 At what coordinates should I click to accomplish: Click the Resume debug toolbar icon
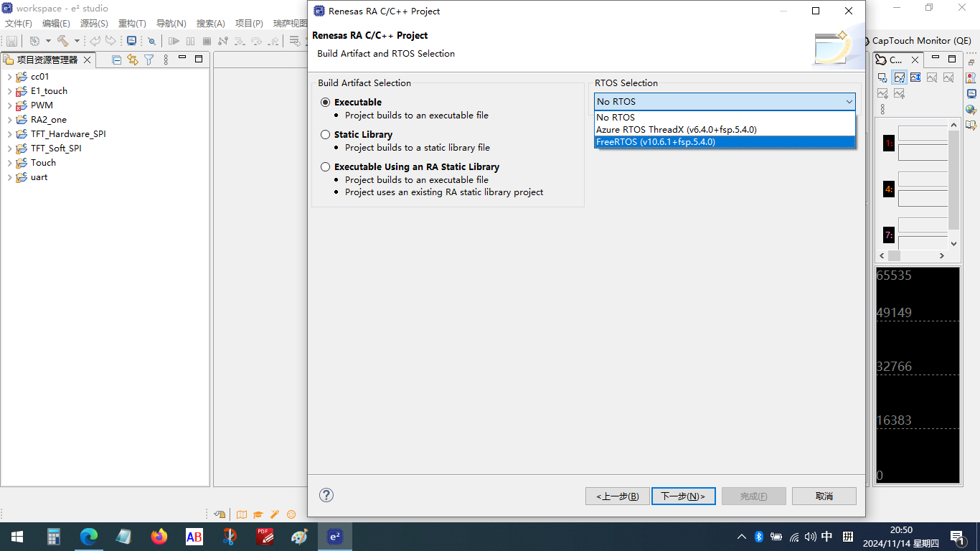174,42
